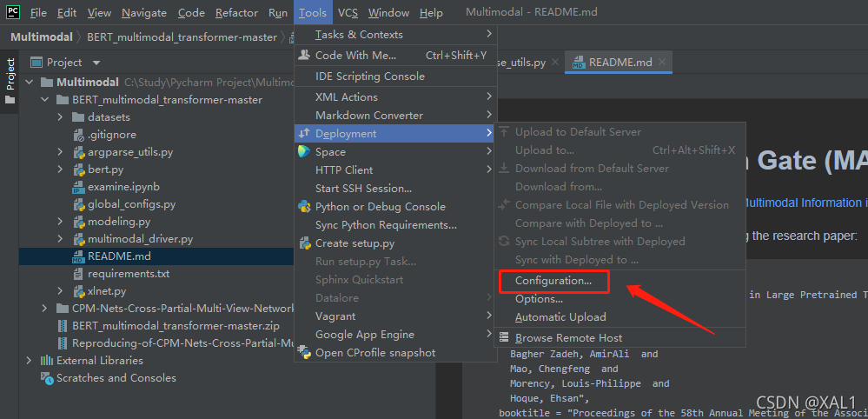Open the Help menu
868x419 pixels.
point(431,12)
